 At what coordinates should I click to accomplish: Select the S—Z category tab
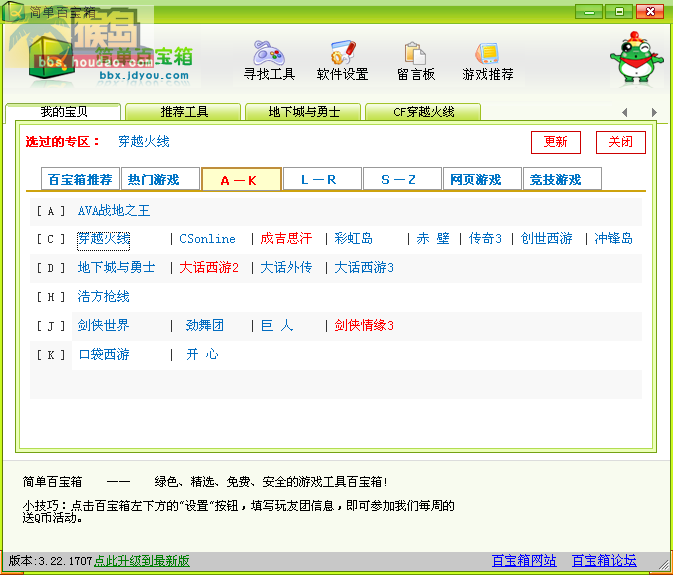click(x=402, y=179)
